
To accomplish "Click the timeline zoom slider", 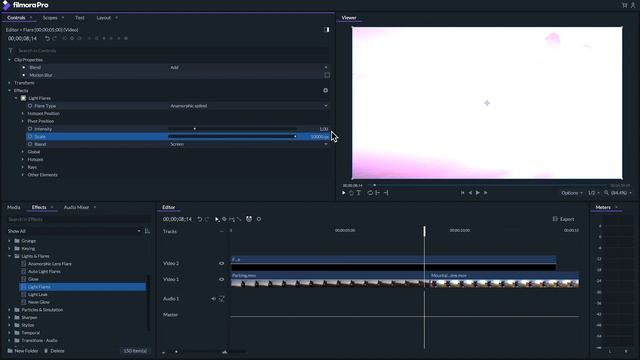I will 210,351.
